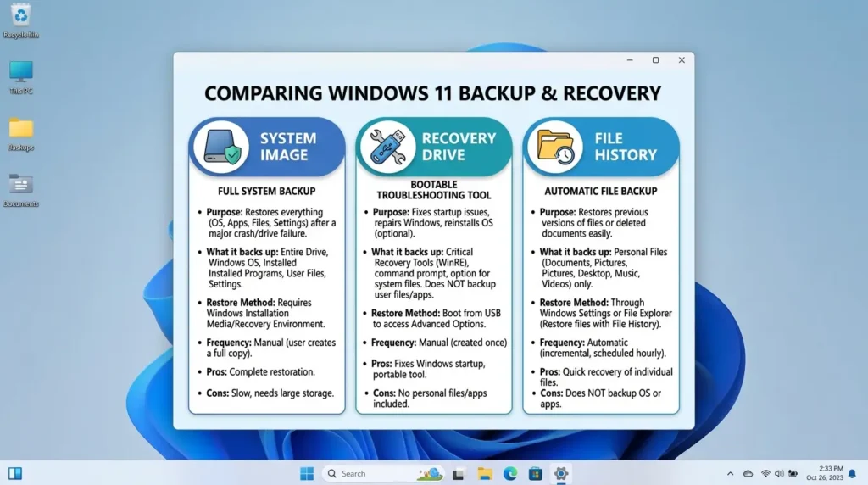Open the Widgets panel in taskbar corner
This screenshot has height=485, width=868.
tap(15, 473)
